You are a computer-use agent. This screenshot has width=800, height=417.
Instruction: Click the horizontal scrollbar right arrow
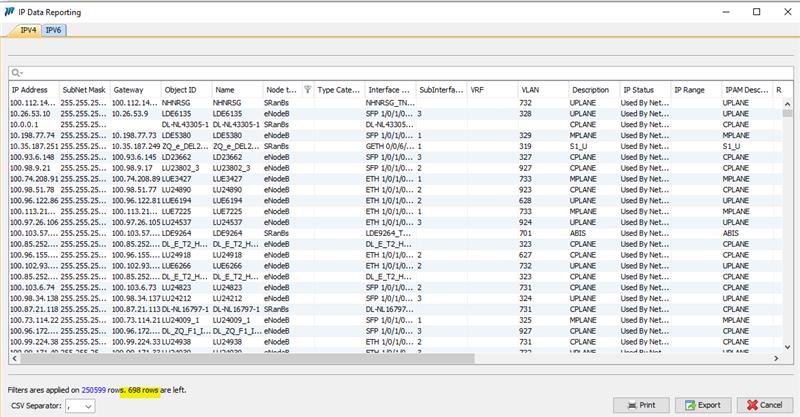click(778, 360)
